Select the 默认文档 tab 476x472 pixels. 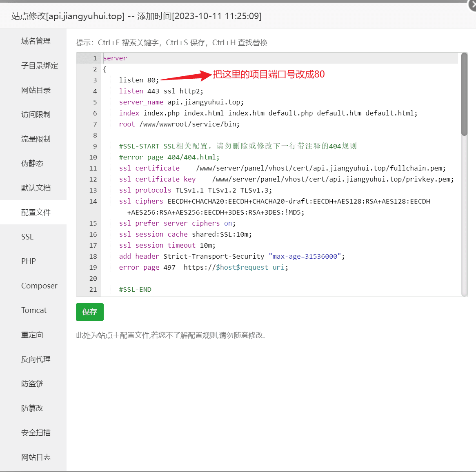tap(36, 188)
